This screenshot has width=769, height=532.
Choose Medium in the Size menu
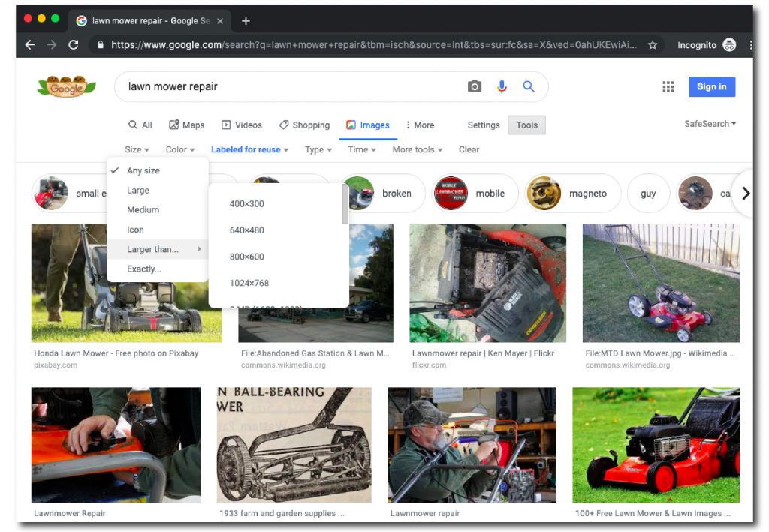point(158,209)
